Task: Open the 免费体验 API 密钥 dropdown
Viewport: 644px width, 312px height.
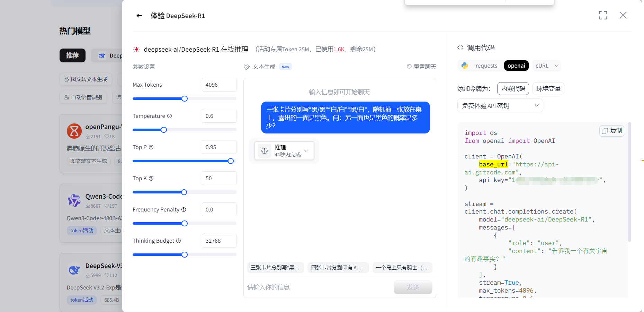Action: (500, 105)
